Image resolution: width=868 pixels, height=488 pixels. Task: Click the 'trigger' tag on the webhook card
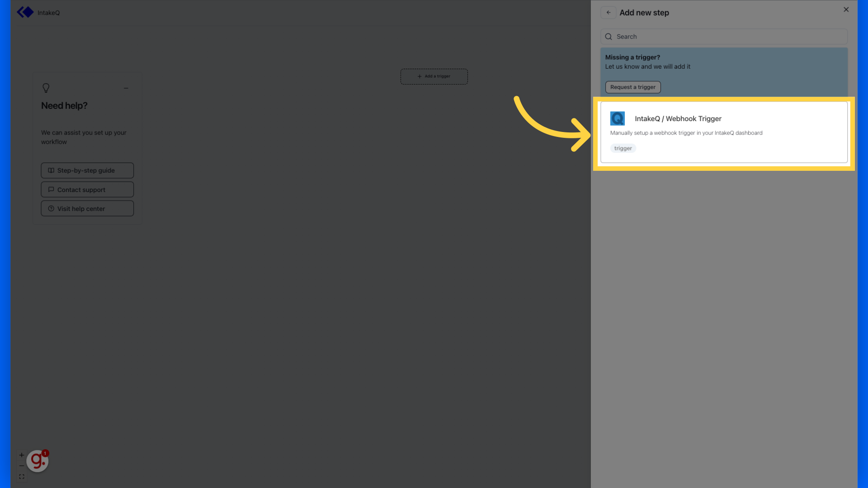[623, 148]
